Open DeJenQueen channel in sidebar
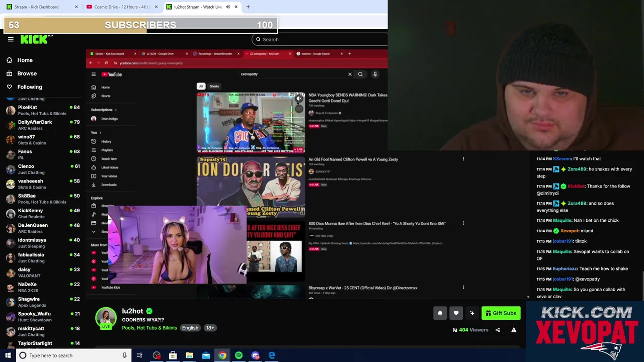This screenshot has height=362, width=644. 43,228
